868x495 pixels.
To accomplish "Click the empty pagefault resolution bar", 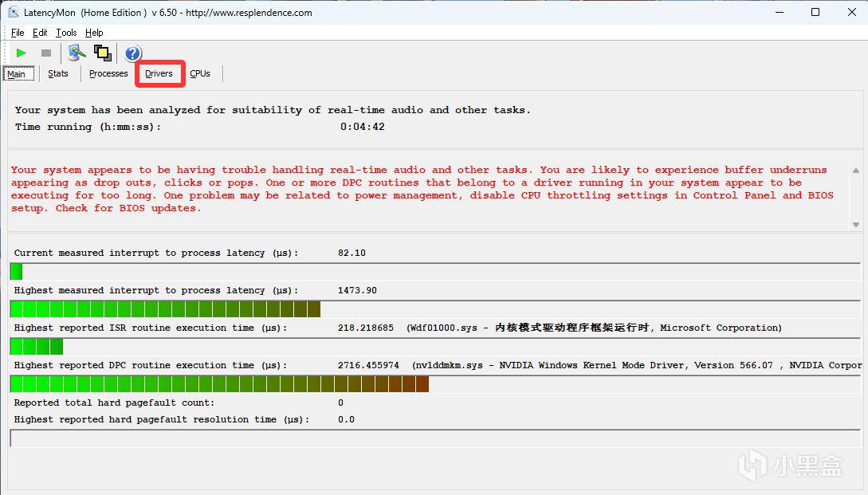I will 435,438.
